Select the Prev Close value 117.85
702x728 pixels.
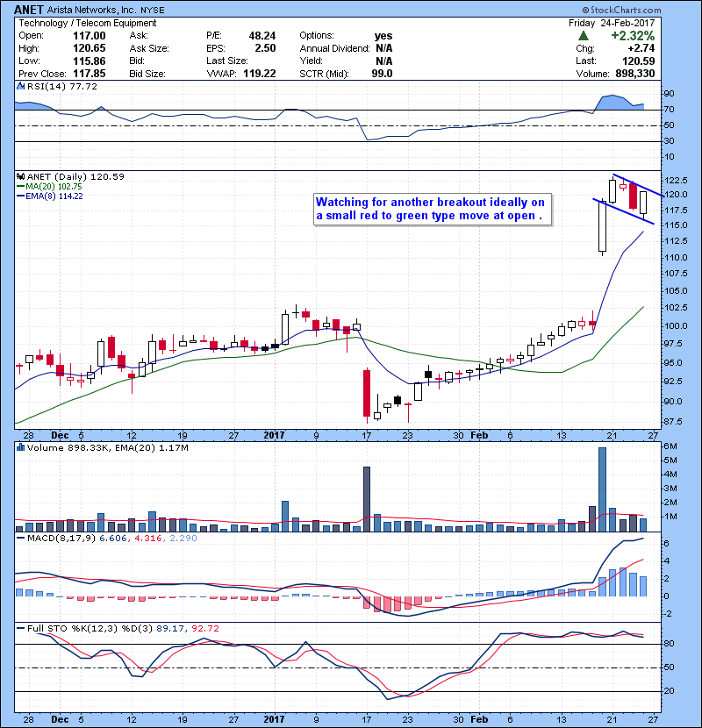click(x=90, y=74)
